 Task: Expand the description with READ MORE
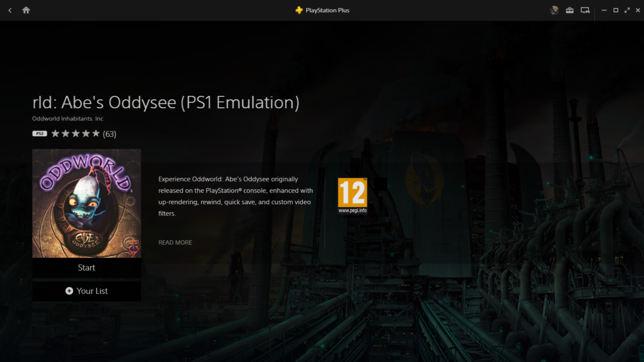pyautogui.click(x=175, y=242)
